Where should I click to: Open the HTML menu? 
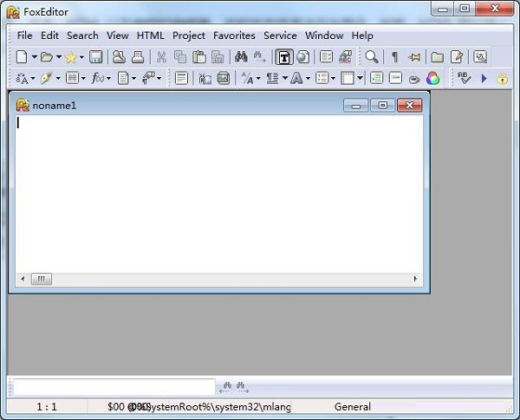[151, 36]
